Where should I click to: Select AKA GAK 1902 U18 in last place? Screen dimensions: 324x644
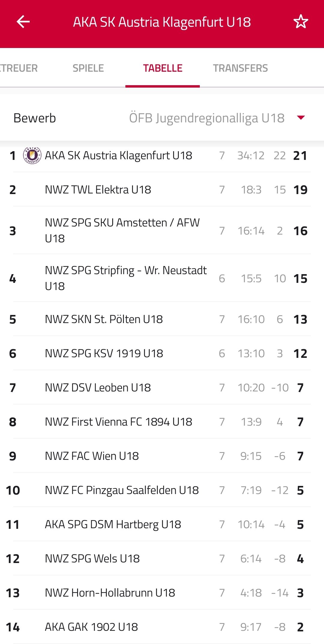[x=162, y=627]
